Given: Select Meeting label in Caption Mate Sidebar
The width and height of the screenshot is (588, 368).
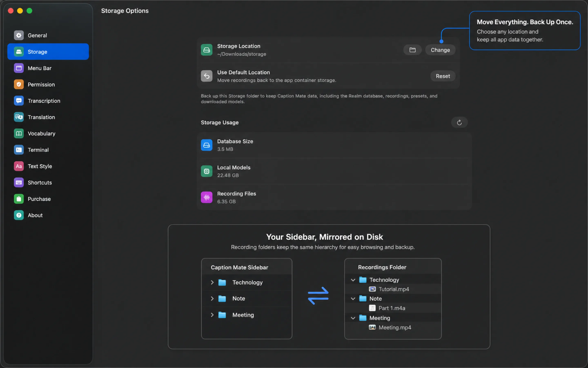Looking at the screenshot, I should (x=243, y=315).
